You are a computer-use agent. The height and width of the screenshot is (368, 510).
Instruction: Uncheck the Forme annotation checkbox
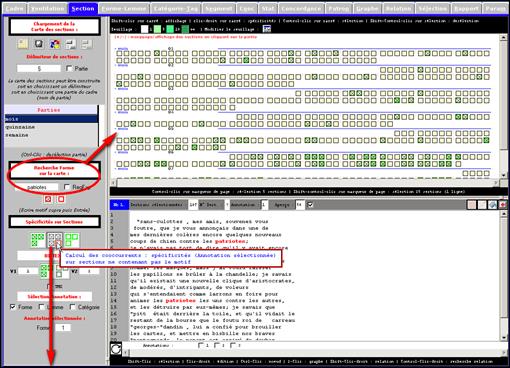[x=13, y=307]
